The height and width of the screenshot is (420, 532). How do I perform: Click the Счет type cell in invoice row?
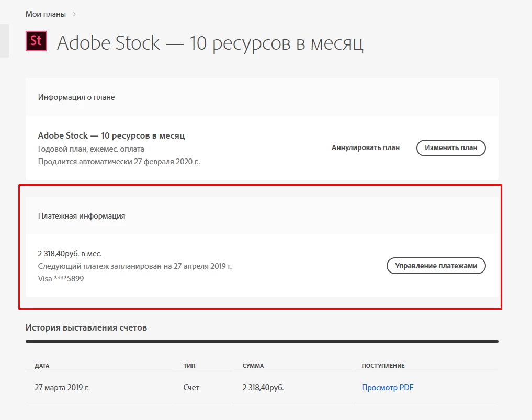191,388
